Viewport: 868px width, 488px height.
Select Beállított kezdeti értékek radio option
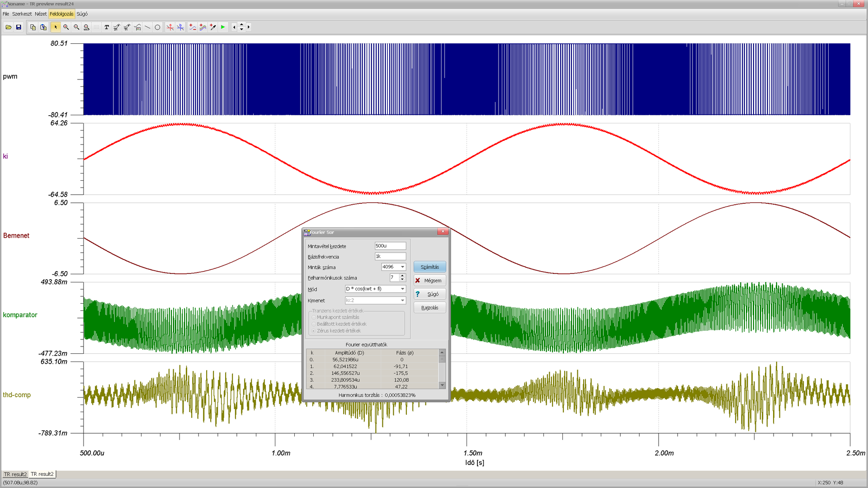point(314,324)
